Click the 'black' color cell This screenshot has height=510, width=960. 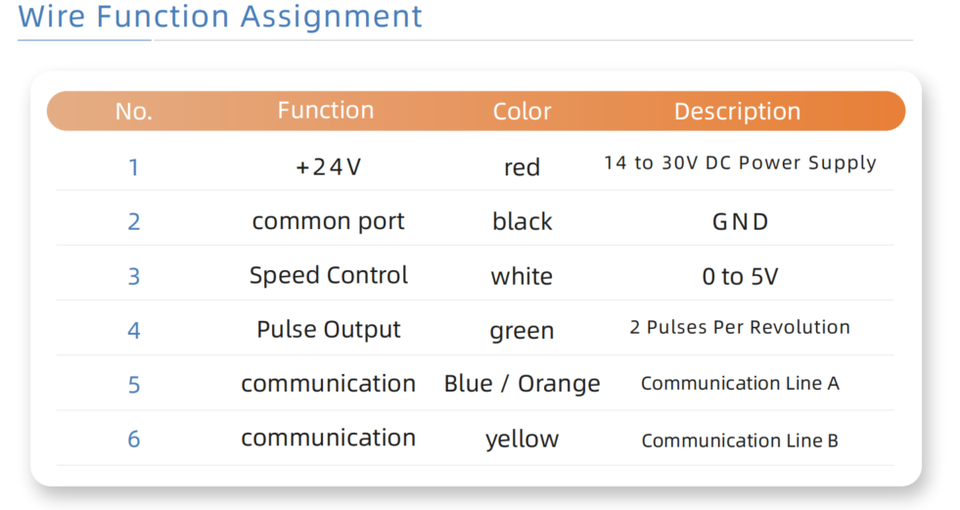click(522, 221)
